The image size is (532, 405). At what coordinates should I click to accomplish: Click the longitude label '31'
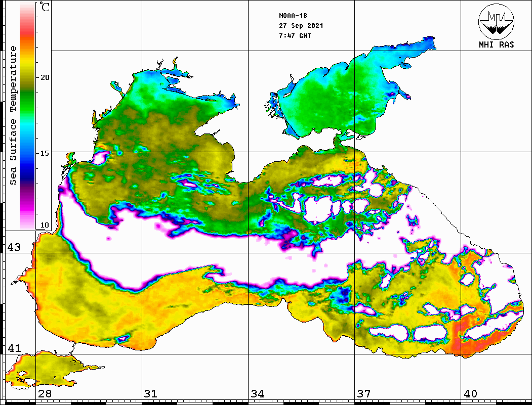coord(151,394)
